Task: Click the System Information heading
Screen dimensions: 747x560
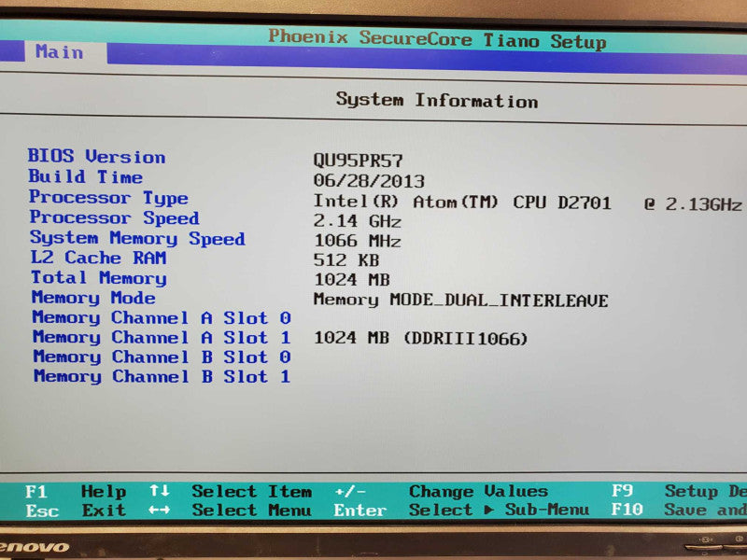Action: coord(437,101)
